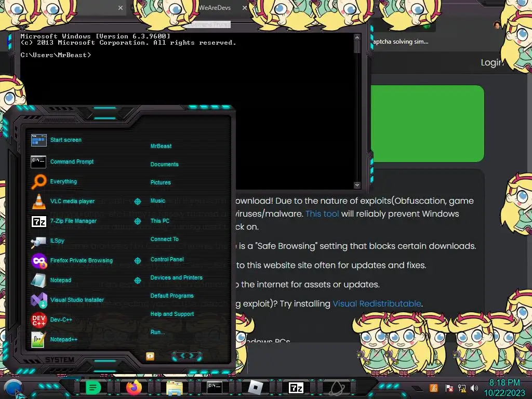532x399 pixels.
Task: Open the green chat app on taskbar
Action: coord(93,388)
